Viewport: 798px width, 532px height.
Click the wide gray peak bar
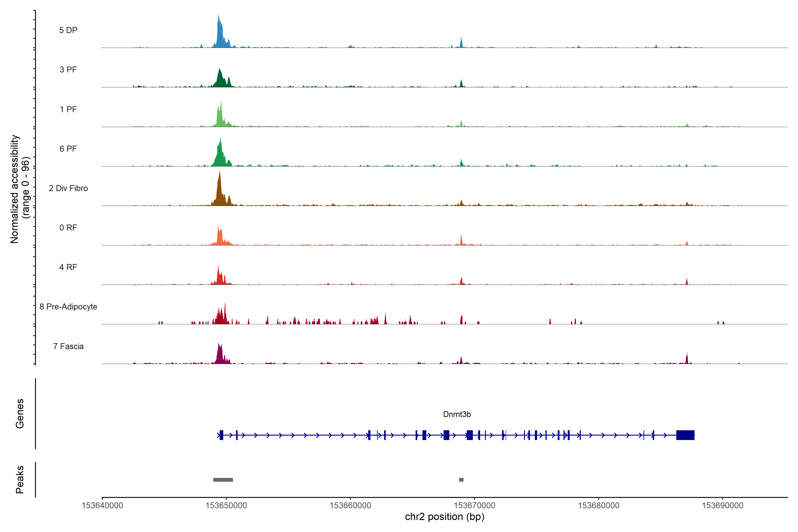223,480
